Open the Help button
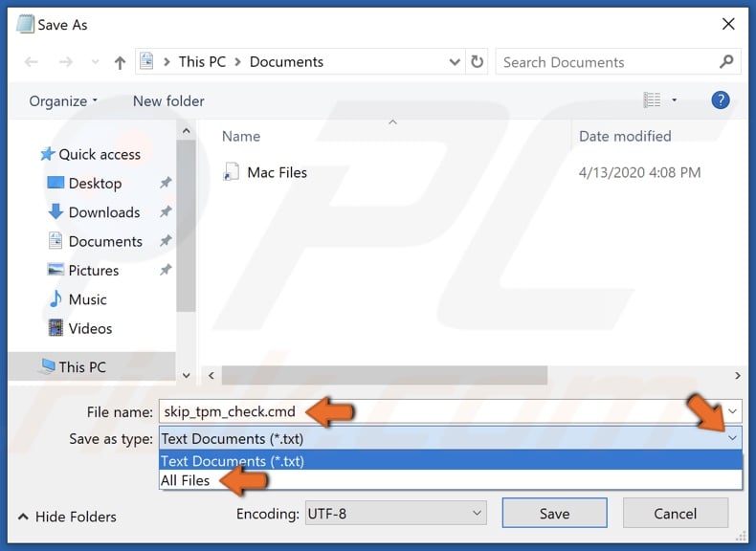 (x=721, y=100)
